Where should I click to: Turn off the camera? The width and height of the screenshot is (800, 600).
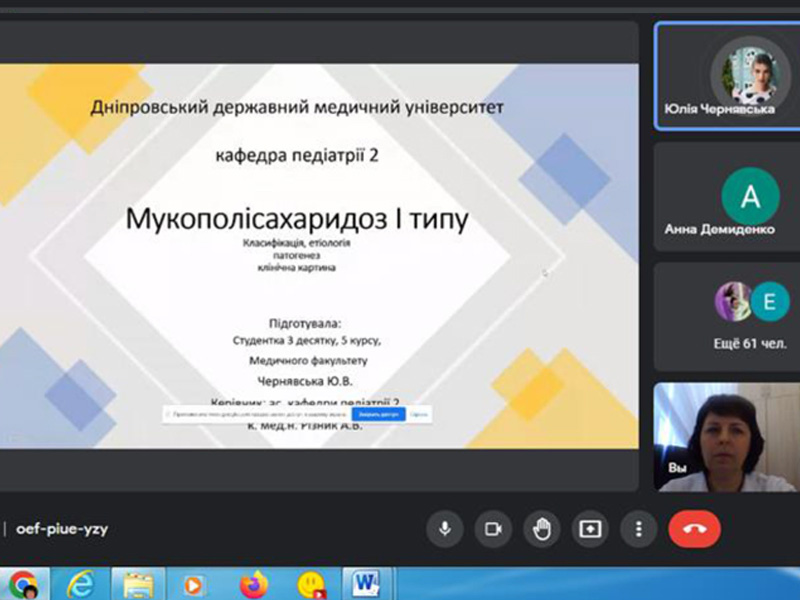click(492, 529)
